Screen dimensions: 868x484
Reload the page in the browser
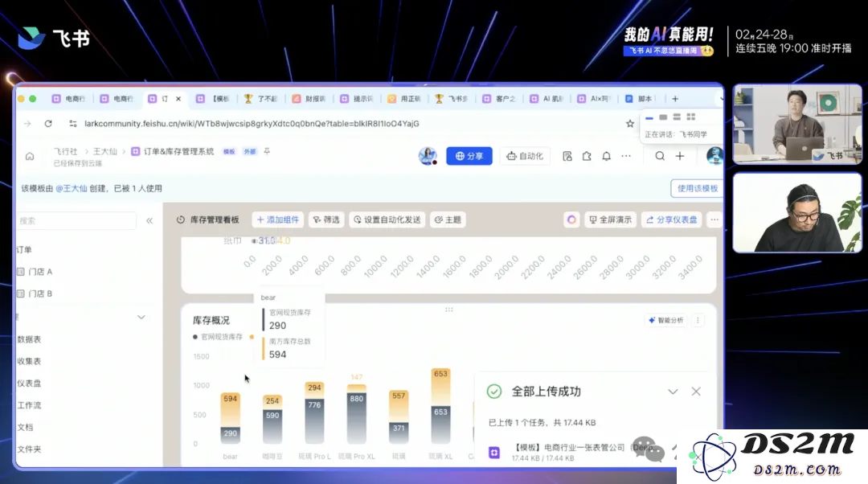[x=48, y=124]
